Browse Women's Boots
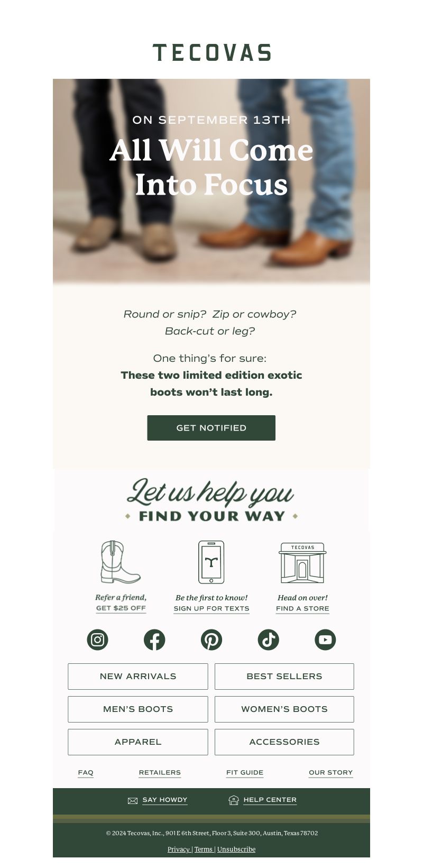The height and width of the screenshot is (868, 423). point(284,709)
